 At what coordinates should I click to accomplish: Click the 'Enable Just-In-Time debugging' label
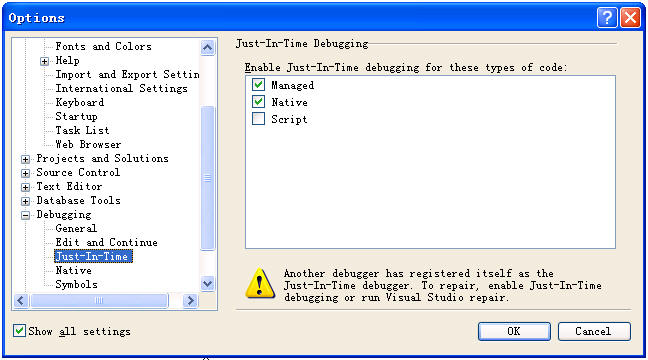(x=406, y=67)
